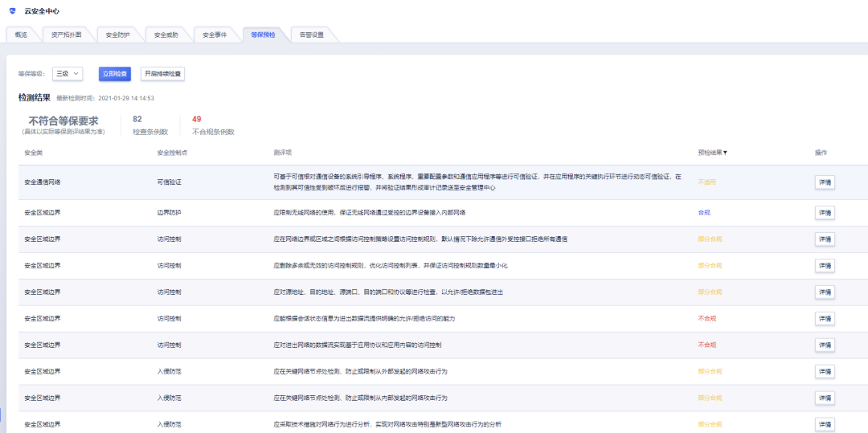Open the 等保等级 三级 dropdown
The image size is (868, 433).
pos(68,74)
